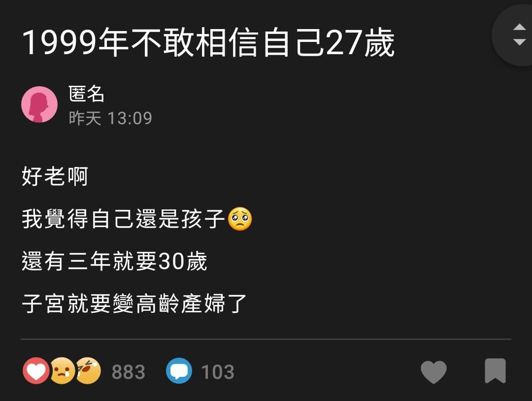Tap the text 我覺得自己還是孩子
This screenshot has width=532, height=401.
(x=124, y=219)
